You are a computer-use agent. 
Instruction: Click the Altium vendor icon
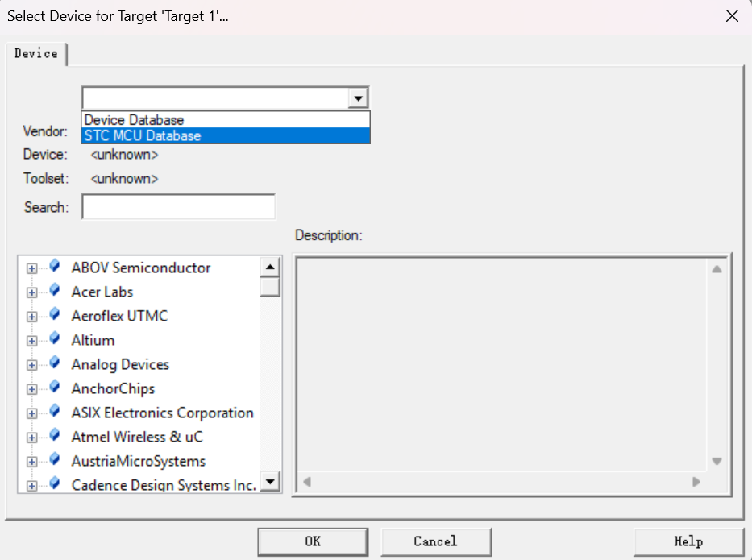(x=55, y=338)
